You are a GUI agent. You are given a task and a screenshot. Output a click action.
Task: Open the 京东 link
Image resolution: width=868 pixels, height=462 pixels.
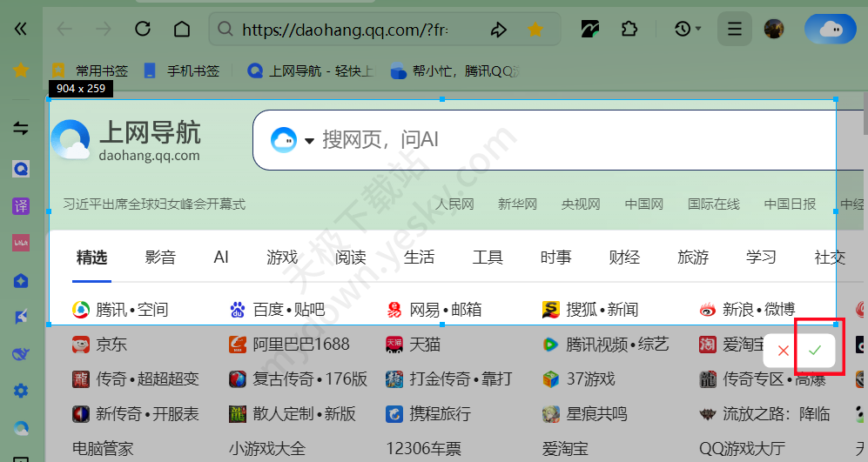[99, 345]
